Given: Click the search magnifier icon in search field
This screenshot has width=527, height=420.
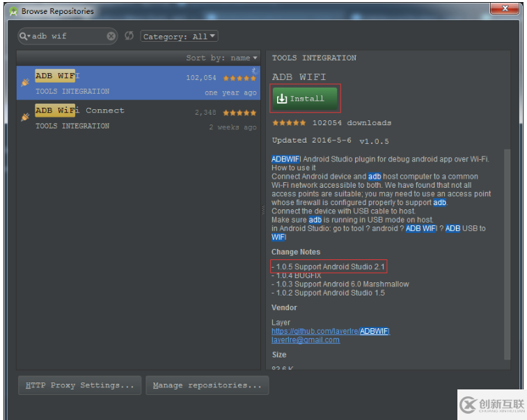Looking at the screenshot, I should pyautogui.click(x=24, y=36).
